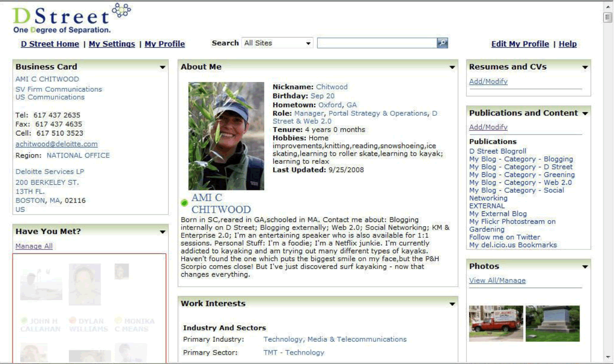Open the D Street Blogroll publication
This screenshot has width=614, height=364.
[x=498, y=151]
